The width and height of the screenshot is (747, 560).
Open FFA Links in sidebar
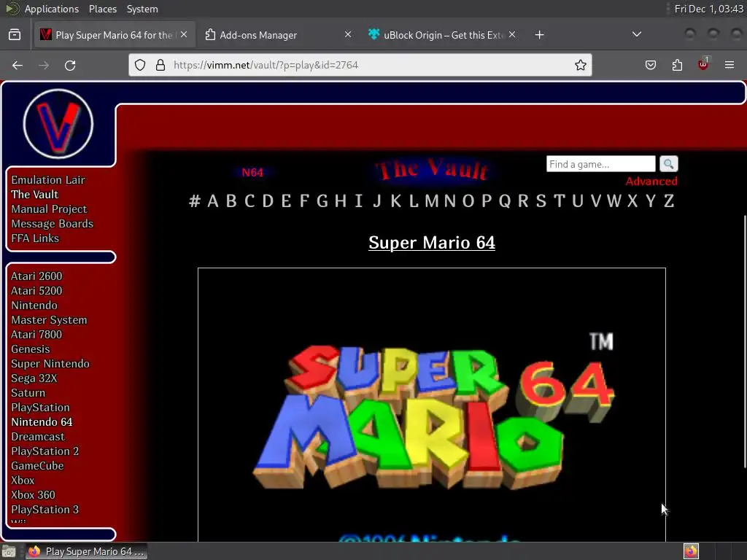[35, 238]
